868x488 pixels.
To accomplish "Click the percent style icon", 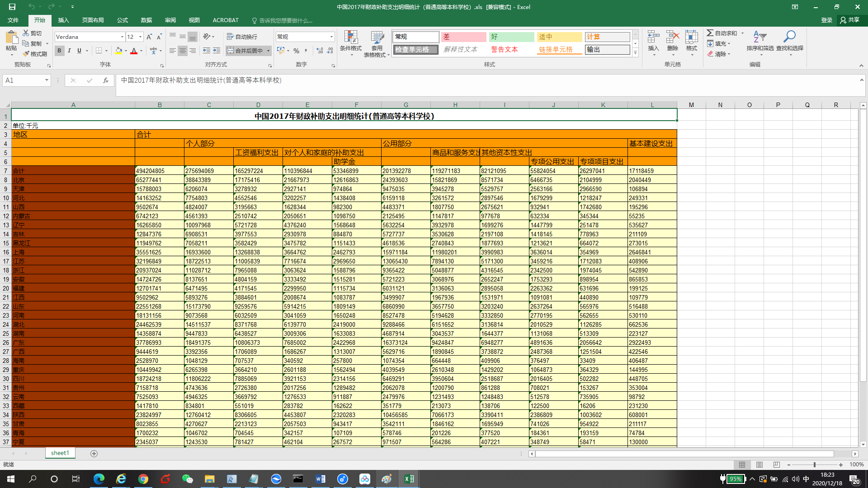I will (296, 51).
